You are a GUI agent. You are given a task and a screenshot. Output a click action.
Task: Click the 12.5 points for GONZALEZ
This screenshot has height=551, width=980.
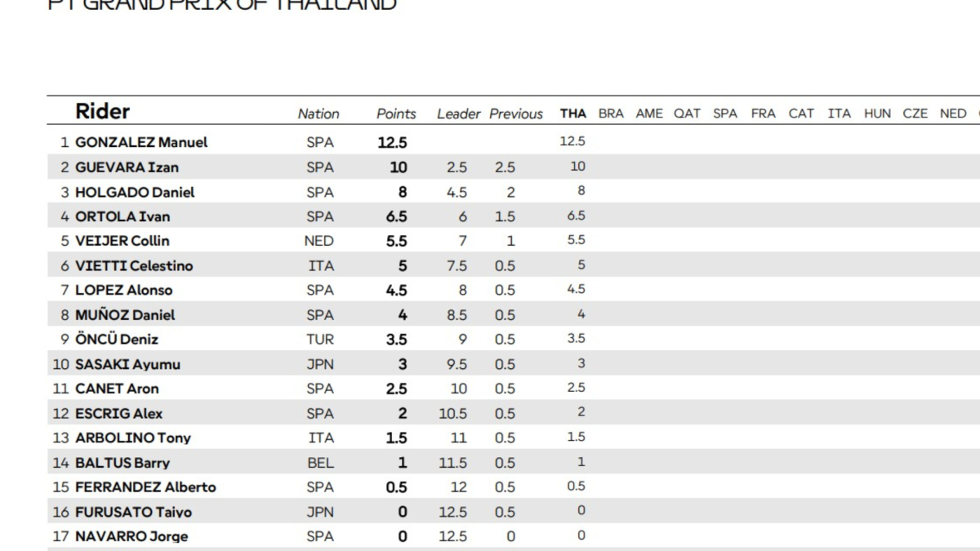(x=392, y=142)
